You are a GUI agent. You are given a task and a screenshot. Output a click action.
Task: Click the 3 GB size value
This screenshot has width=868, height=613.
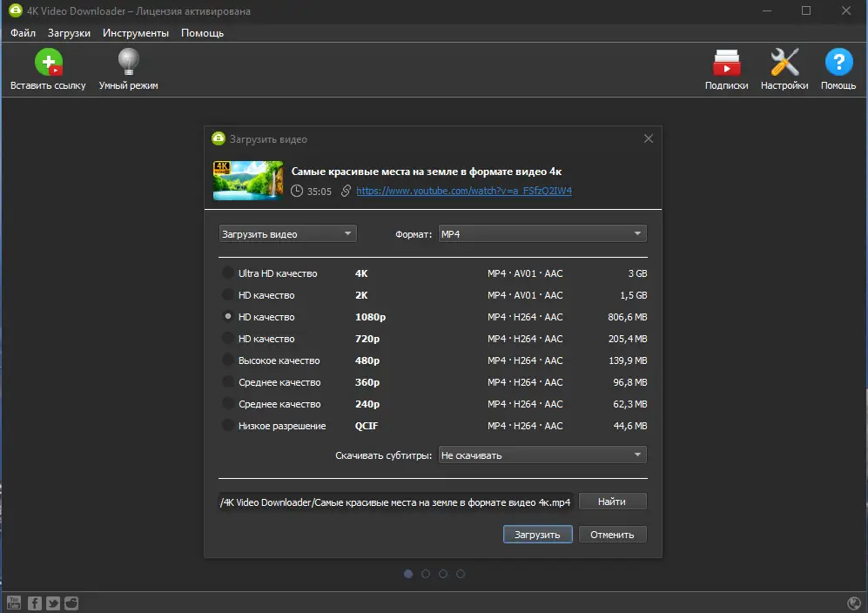(637, 273)
